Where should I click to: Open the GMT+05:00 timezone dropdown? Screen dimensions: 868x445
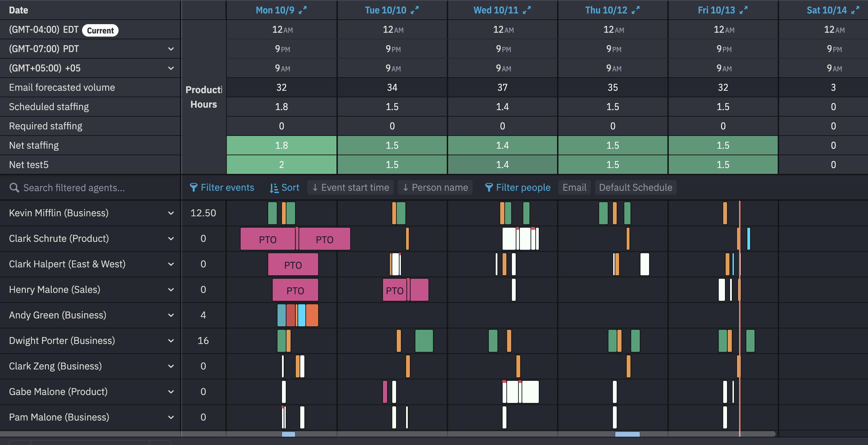point(171,68)
